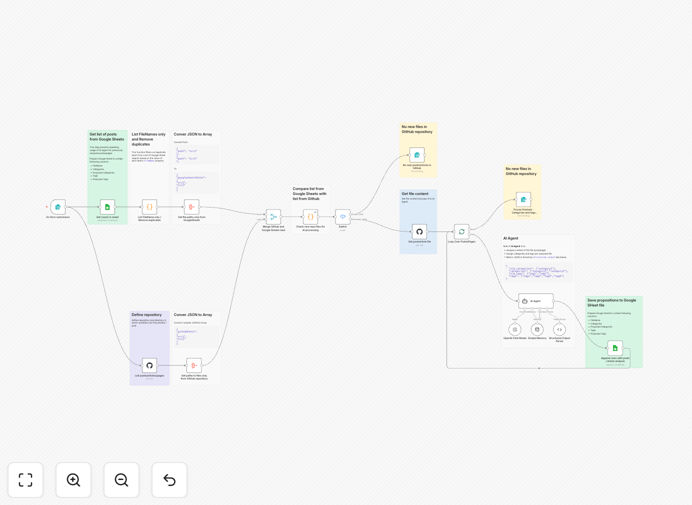
Task: Click the 'Get file content' note title
Action: [x=415, y=194]
